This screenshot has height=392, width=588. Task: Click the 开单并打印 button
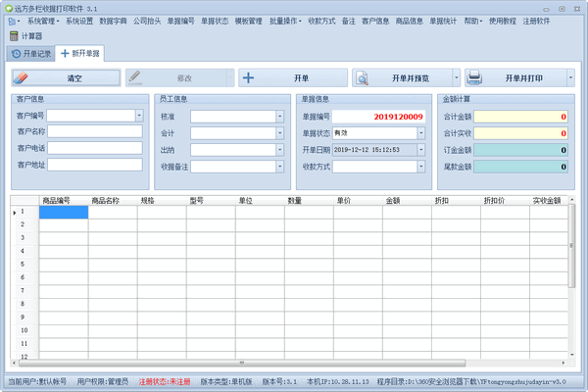pos(515,77)
